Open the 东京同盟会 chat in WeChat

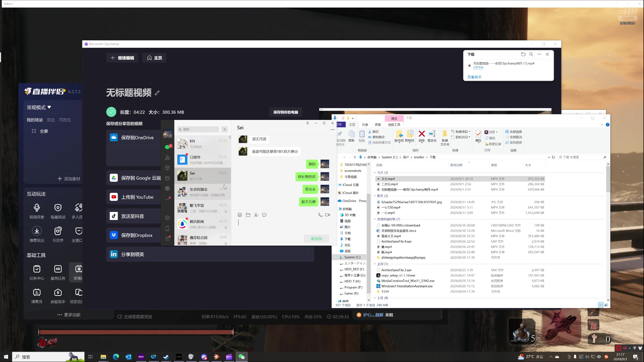[x=203, y=192]
